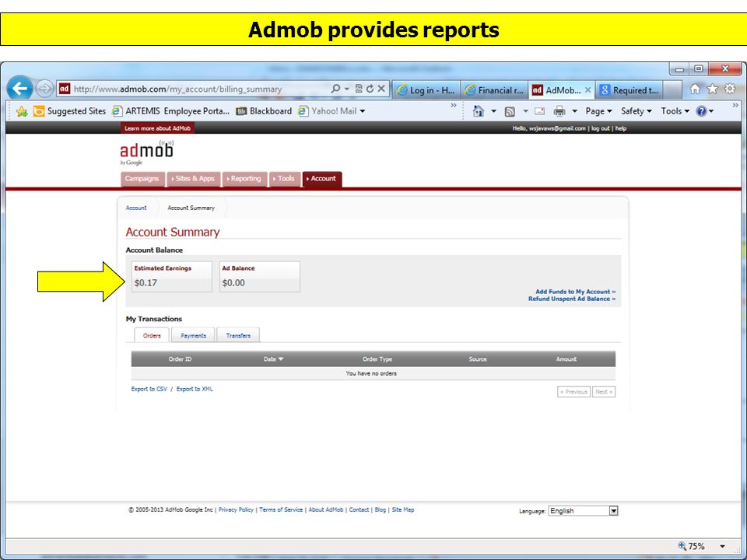747x560 pixels.
Task: Expand the Yahoo! Mail favorite dropdown arrow
Action: pyautogui.click(x=363, y=111)
